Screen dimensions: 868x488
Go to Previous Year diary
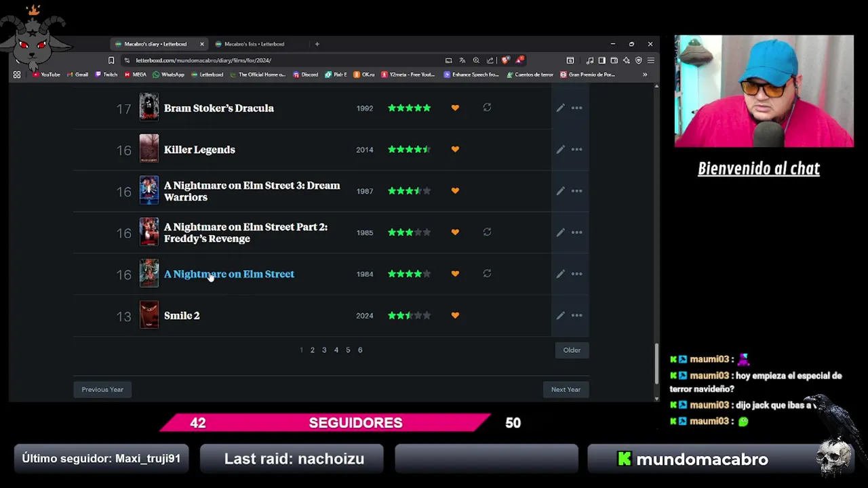tap(102, 389)
